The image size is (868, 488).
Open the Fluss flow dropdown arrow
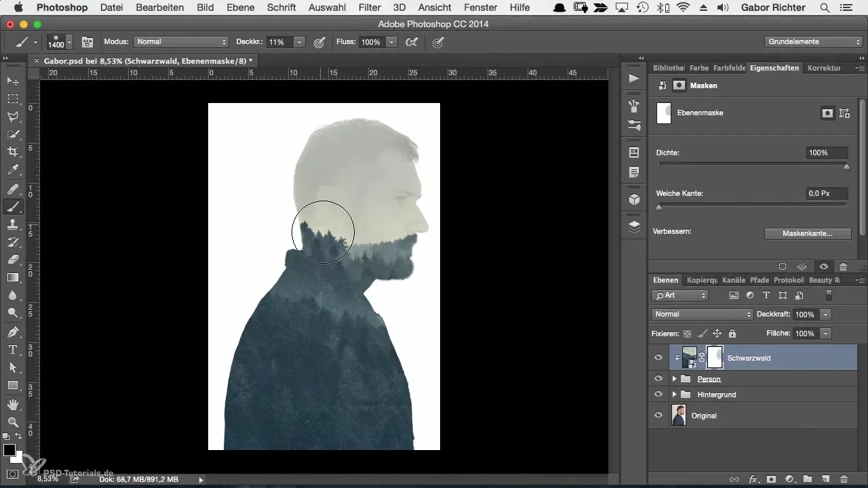tap(391, 42)
